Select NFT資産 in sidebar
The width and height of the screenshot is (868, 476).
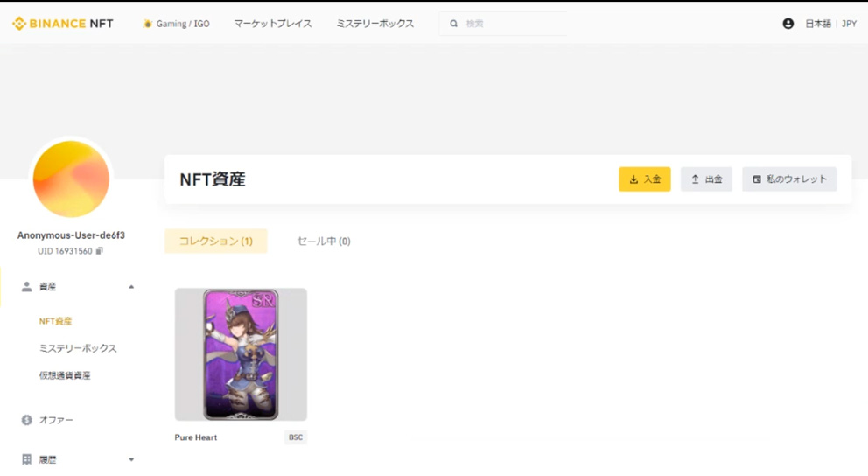[x=55, y=321]
